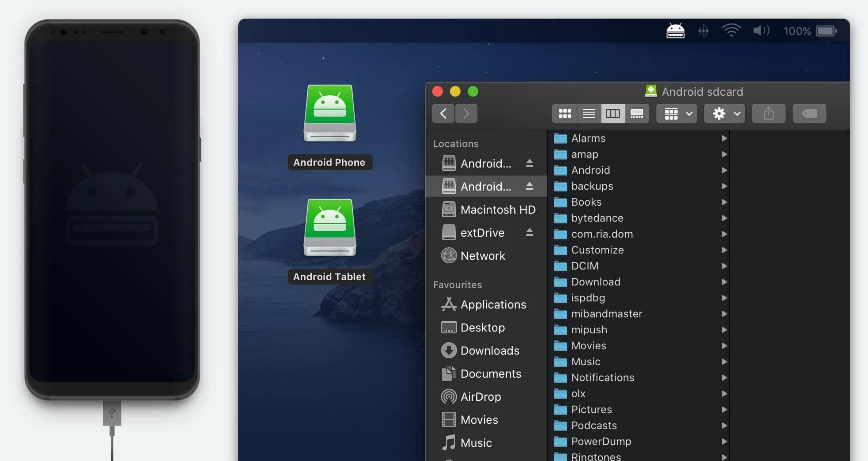Switch to icon view

pos(565,113)
